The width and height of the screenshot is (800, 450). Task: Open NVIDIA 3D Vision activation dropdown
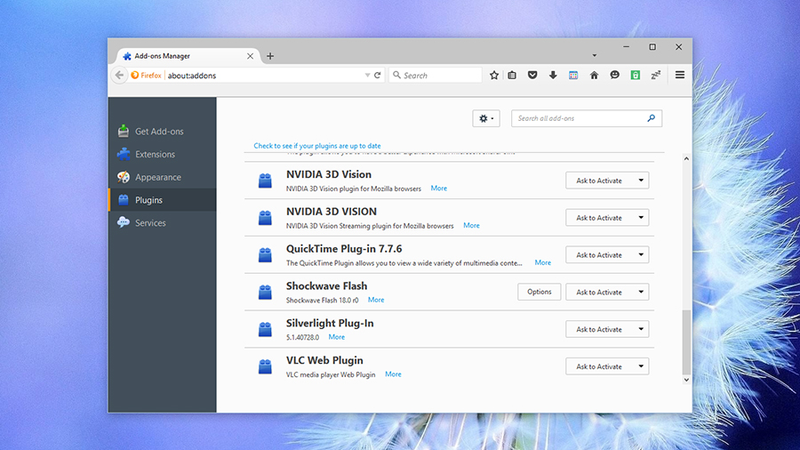point(607,180)
